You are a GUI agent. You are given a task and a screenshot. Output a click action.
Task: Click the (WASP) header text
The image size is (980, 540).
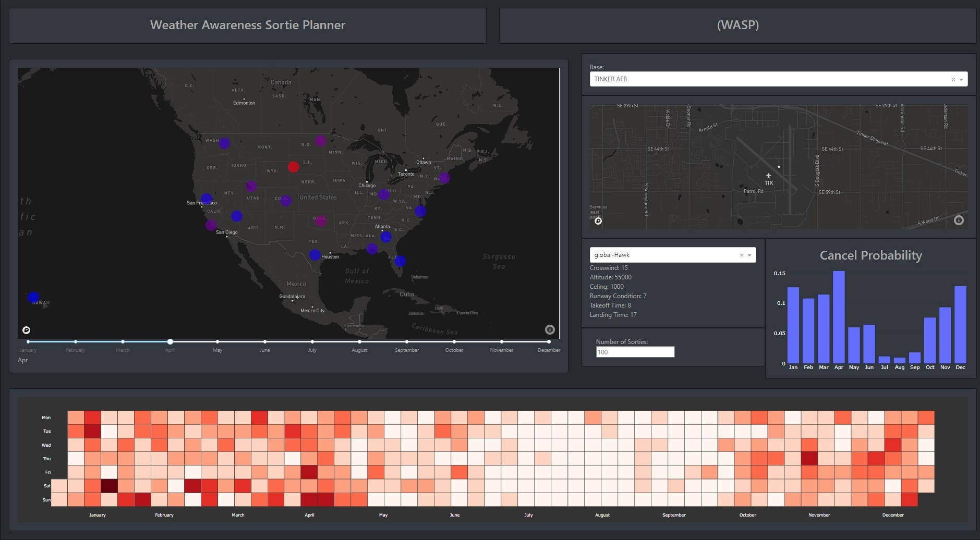[738, 25]
